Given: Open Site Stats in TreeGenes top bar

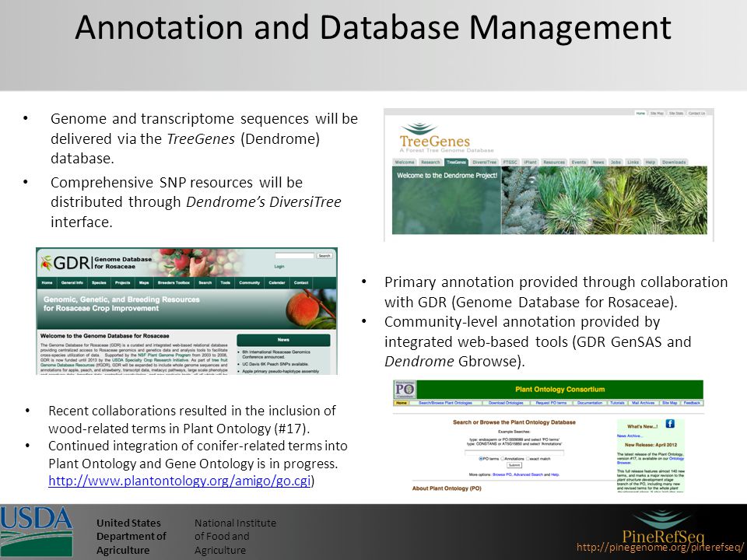Looking at the screenshot, I should click(676, 114).
